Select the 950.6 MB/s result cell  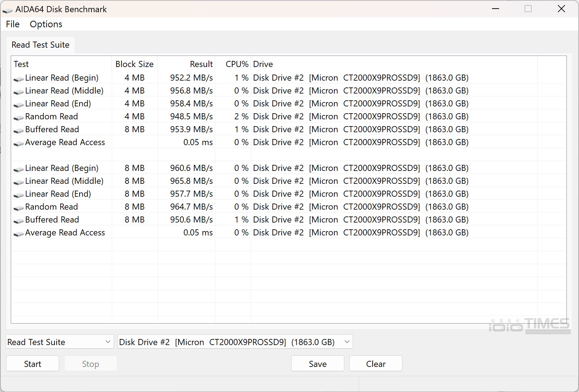pos(191,220)
